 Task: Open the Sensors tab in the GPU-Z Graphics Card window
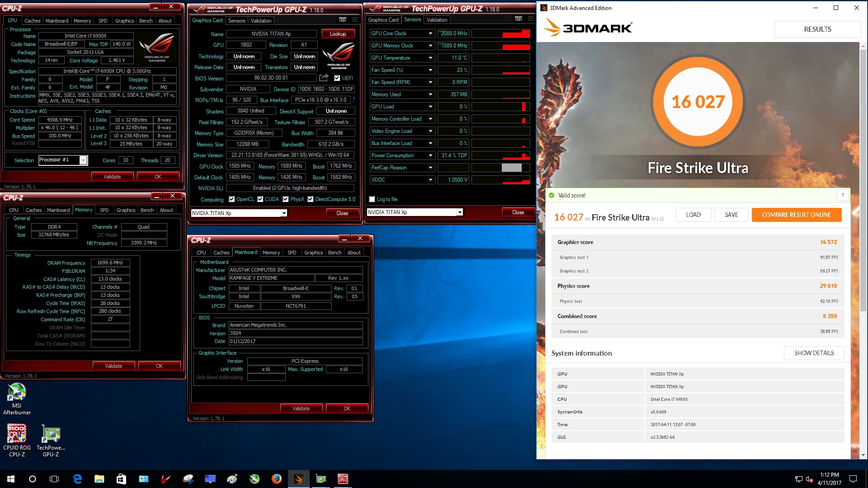point(236,20)
